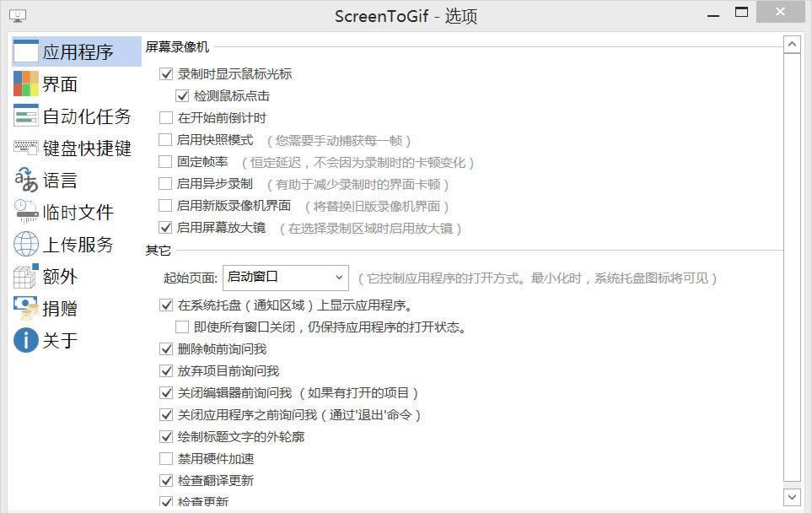Toggle the 固定帧率 checkbox
Image resolution: width=812 pixels, height=513 pixels.
[166, 162]
